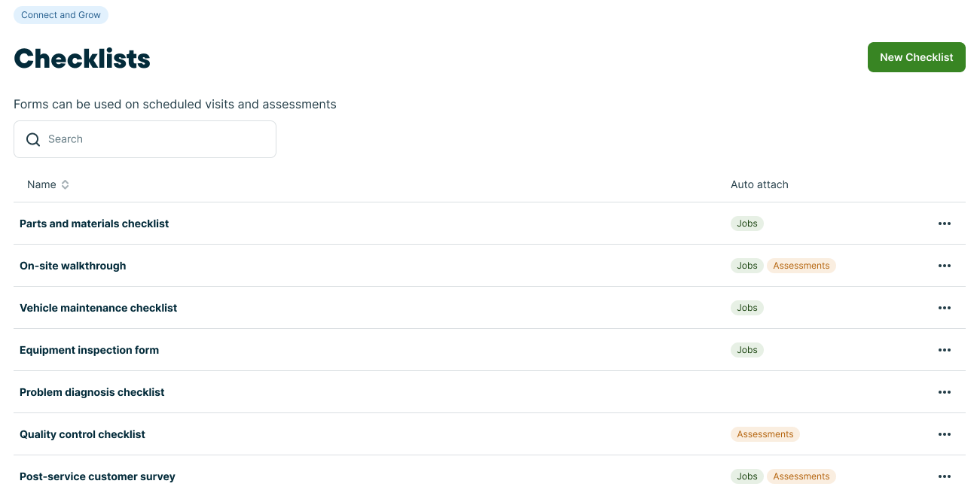Click Jobs tag on Equipment inspection form
980x496 pixels.
747,350
